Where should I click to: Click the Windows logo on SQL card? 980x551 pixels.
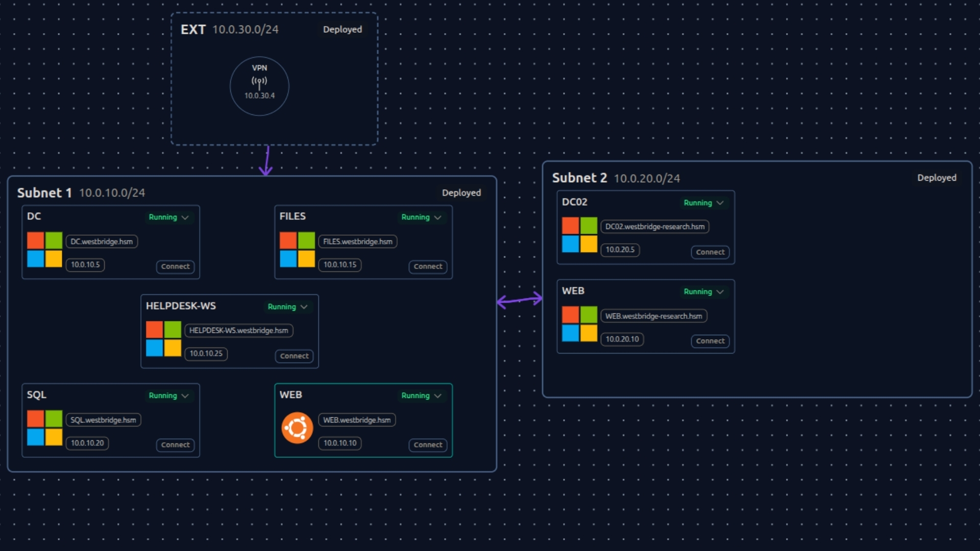pyautogui.click(x=44, y=428)
